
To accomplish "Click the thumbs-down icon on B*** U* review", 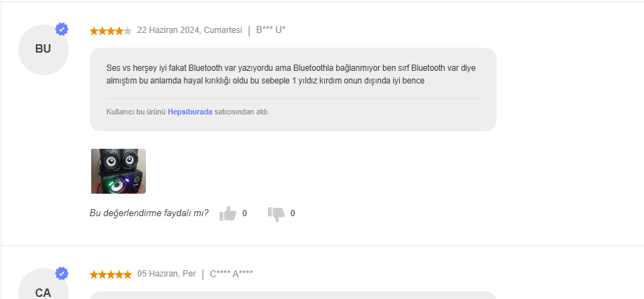I will [x=276, y=213].
